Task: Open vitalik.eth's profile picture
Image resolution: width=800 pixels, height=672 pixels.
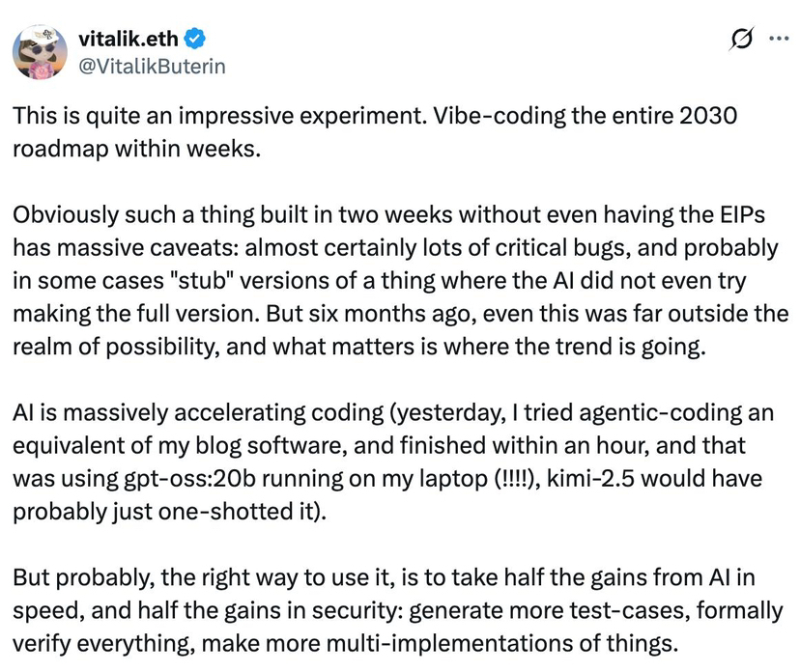Action: [40, 52]
